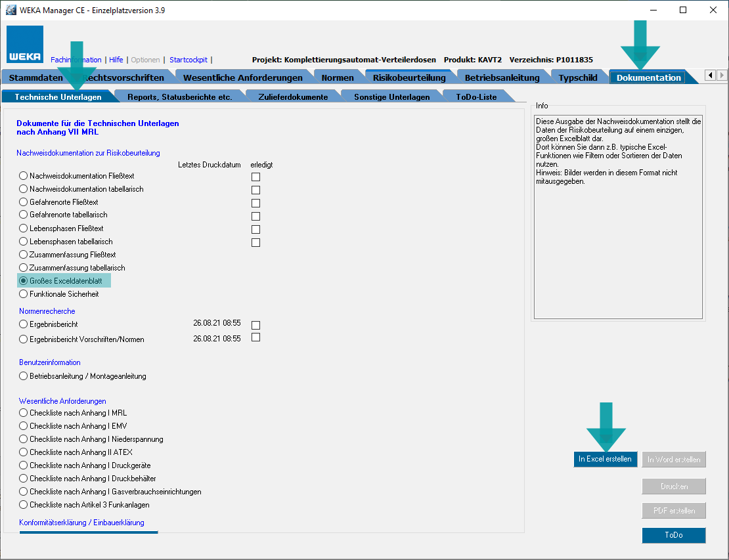The width and height of the screenshot is (729, 560).
Task: Choose Checkliste nach Anhang II ATEX
Action: (x=24, y=452)
